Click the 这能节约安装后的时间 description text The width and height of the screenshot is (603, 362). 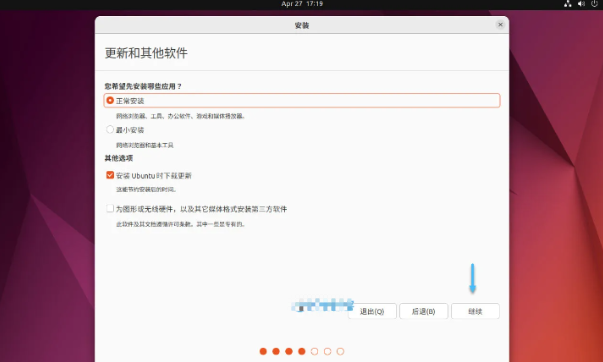(146, 189)
